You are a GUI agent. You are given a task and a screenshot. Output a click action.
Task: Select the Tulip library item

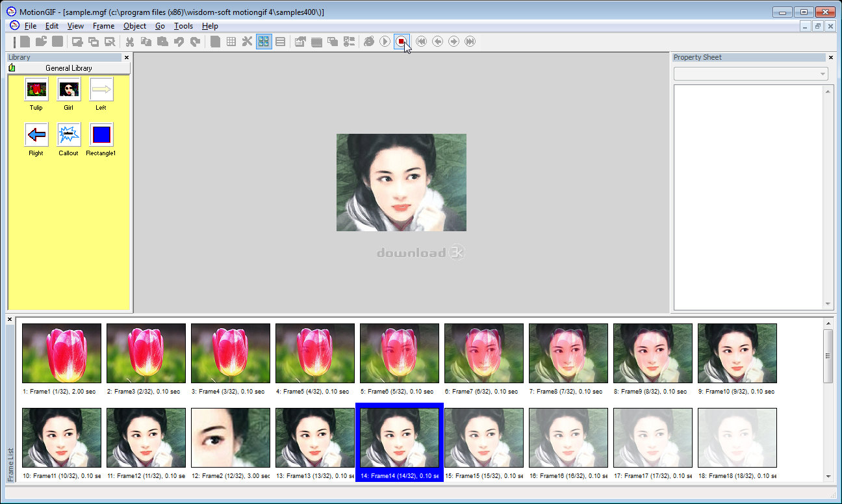point(36,94)
